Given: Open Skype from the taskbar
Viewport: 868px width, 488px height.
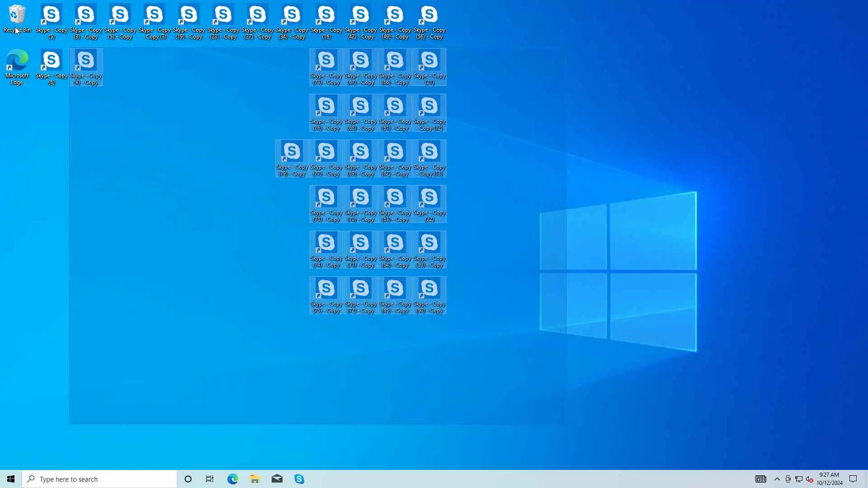Looking at the screenshot, I should 299,479.
